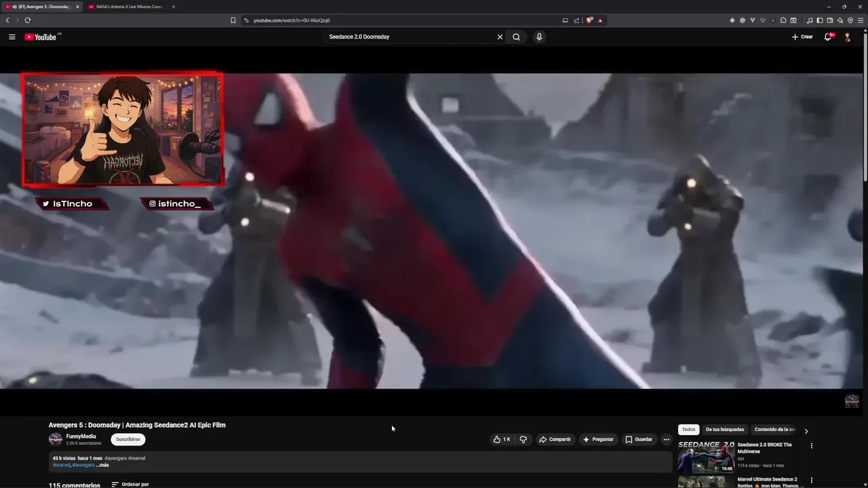This screenshot has width=868, height=488.
Task: Click the Compartir share button
Action: tap(555, 439)
